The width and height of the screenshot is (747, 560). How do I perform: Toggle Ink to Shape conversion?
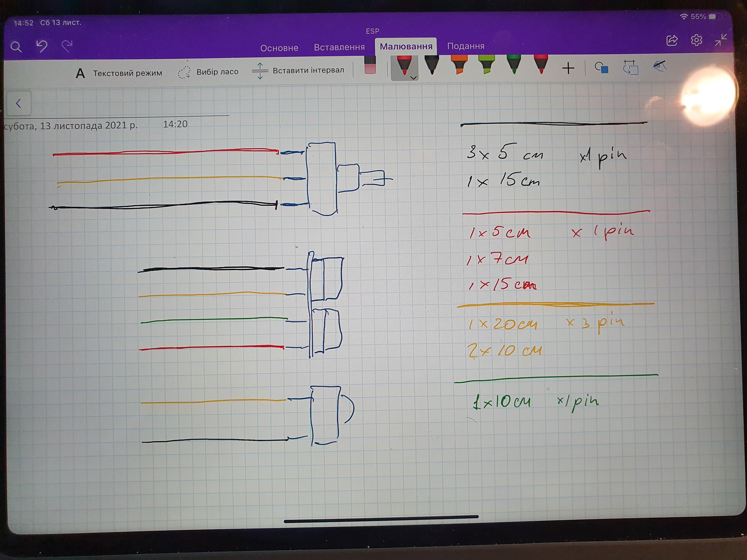630,68
